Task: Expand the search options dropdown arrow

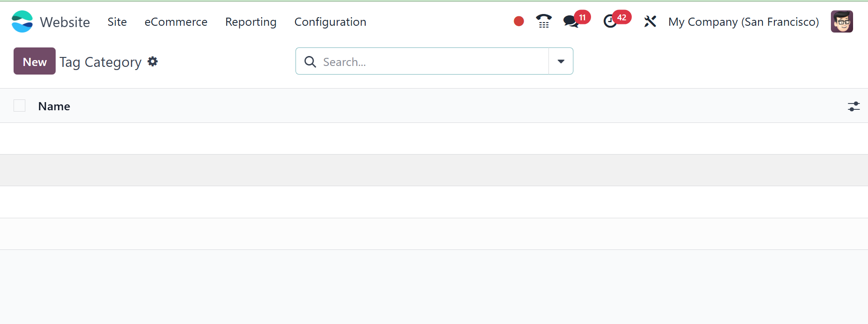Action: point(561,61)
